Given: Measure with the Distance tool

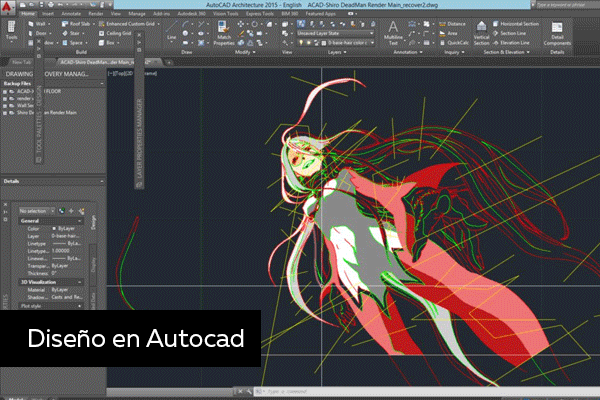Looking at the screenshot, I should coord(452,24).
